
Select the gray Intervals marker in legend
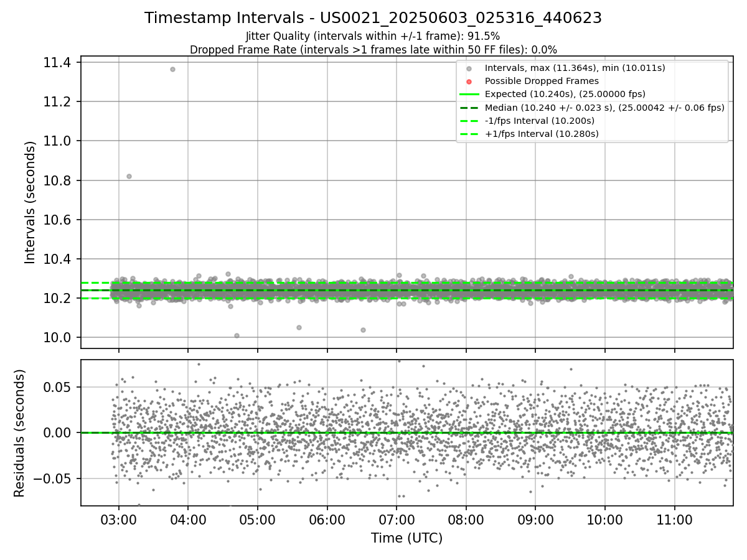469,68
